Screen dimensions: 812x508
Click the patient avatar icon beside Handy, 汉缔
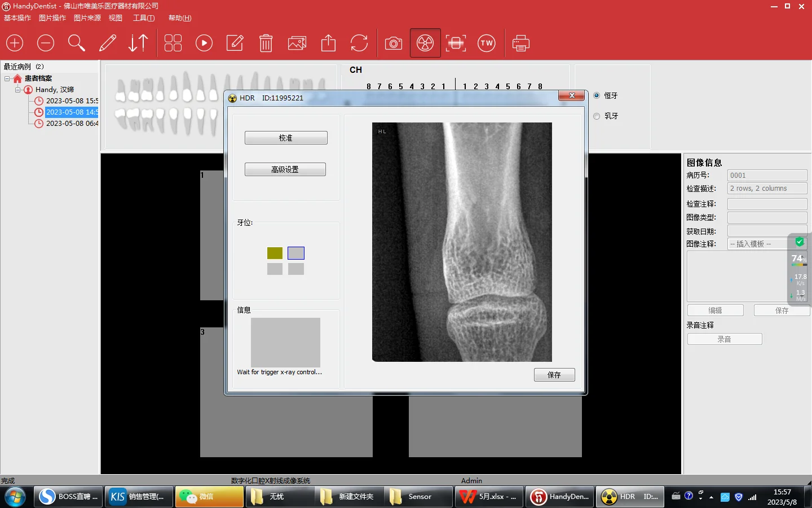coord(28,90)
